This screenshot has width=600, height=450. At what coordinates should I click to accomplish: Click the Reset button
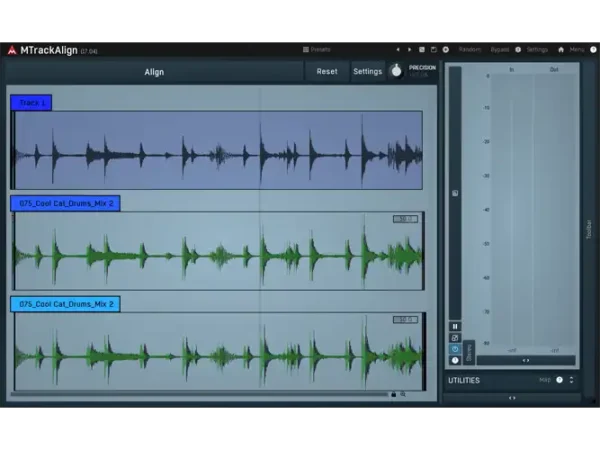coord(327,72)
